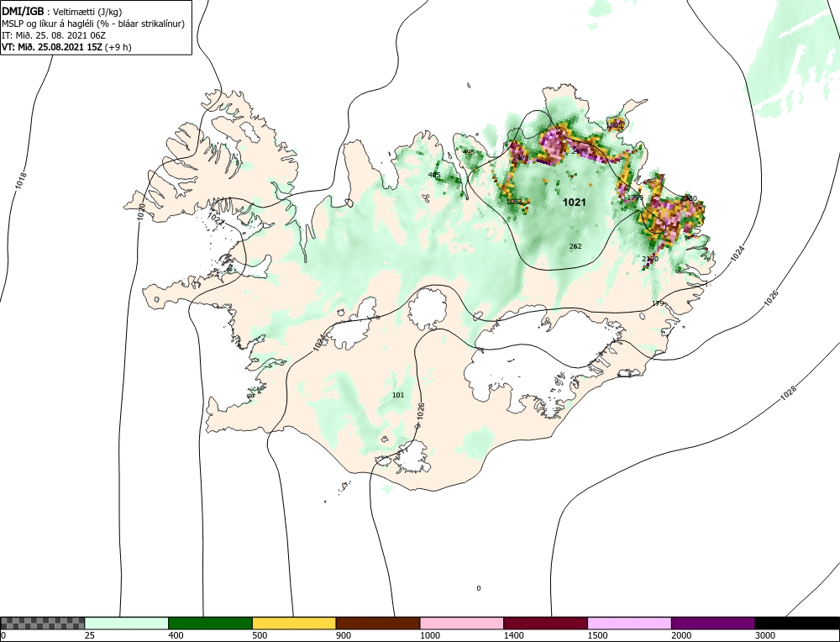The image size is (840, 642).
Task: Click the CAPE value 101
Action: (398, 395)
